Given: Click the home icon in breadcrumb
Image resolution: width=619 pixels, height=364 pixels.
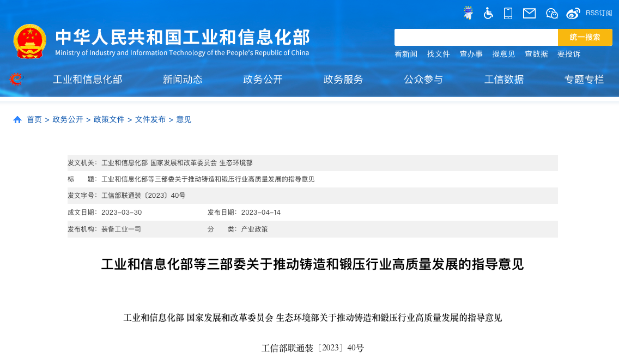Looking at the screenshot, I should (17, 119).
